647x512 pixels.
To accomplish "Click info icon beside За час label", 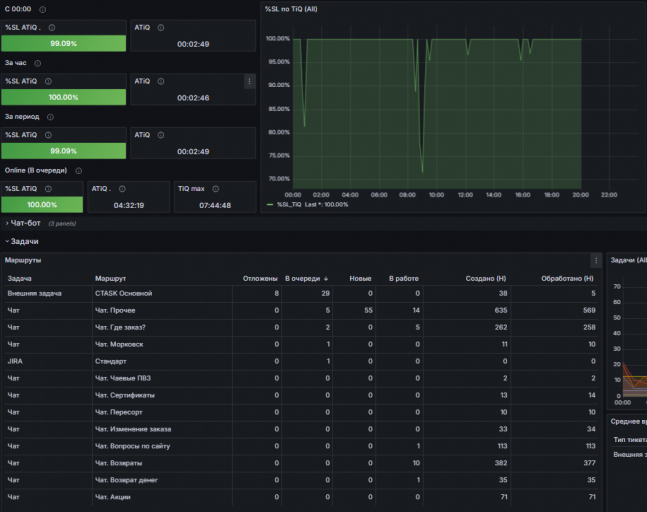I will [38, 63].
